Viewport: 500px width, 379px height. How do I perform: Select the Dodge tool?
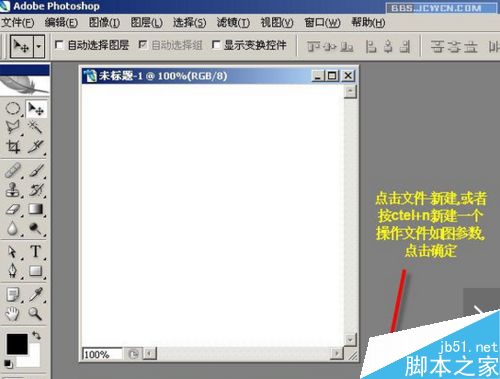point(35,229)
